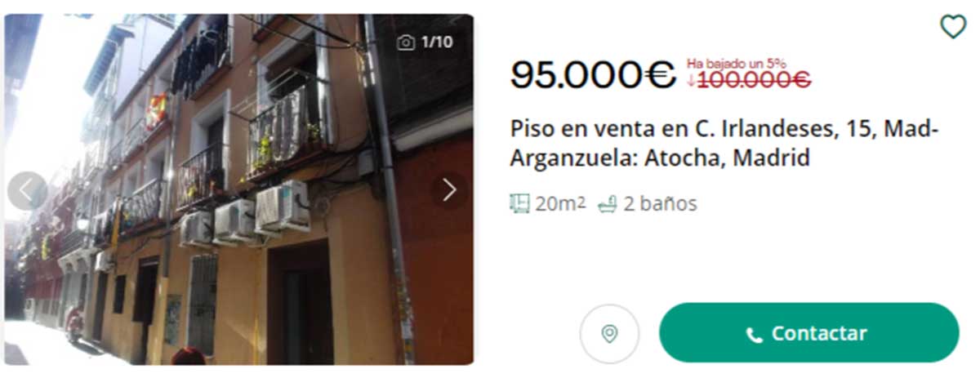The image size is (980, 378).
Task: Click the air conditioner units in photo
Action: click(245, 214)
